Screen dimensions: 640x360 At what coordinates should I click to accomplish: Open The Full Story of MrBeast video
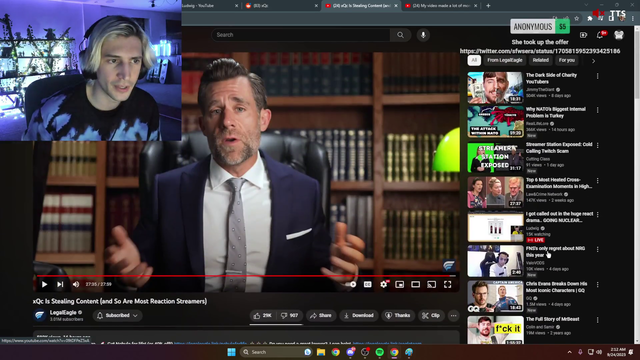point(495,330)
